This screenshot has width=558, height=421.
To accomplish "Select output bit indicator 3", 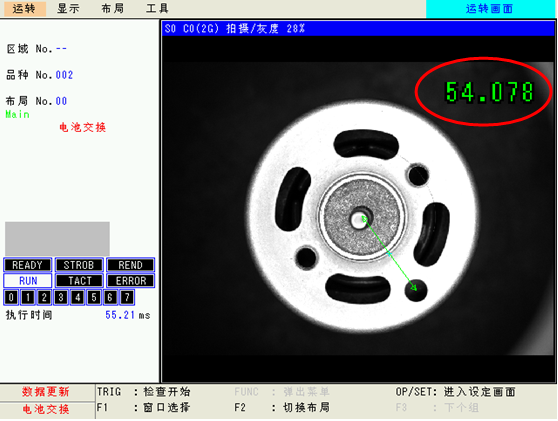I will pos(61,298).
